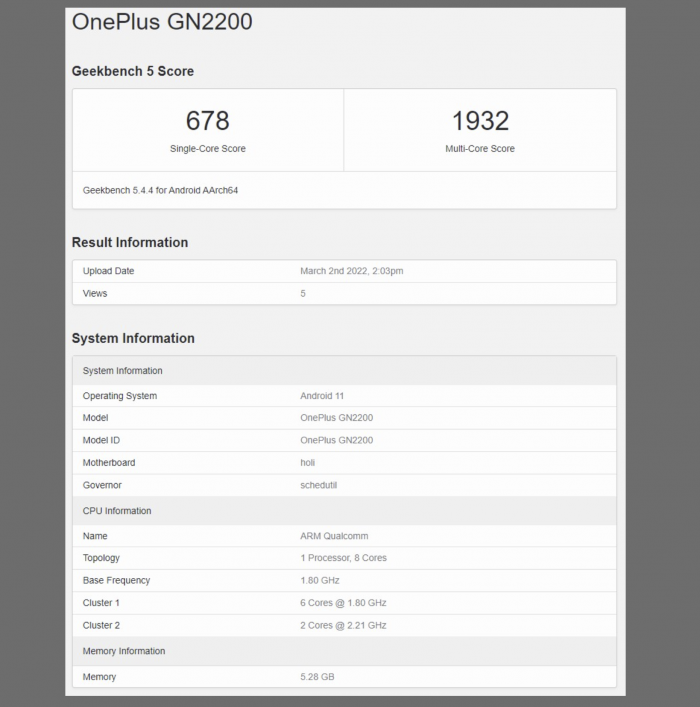Select the March 2nd 2022, 2:03pm value
The width and height of the screenshot is (700, 707).
pos(352,271)
